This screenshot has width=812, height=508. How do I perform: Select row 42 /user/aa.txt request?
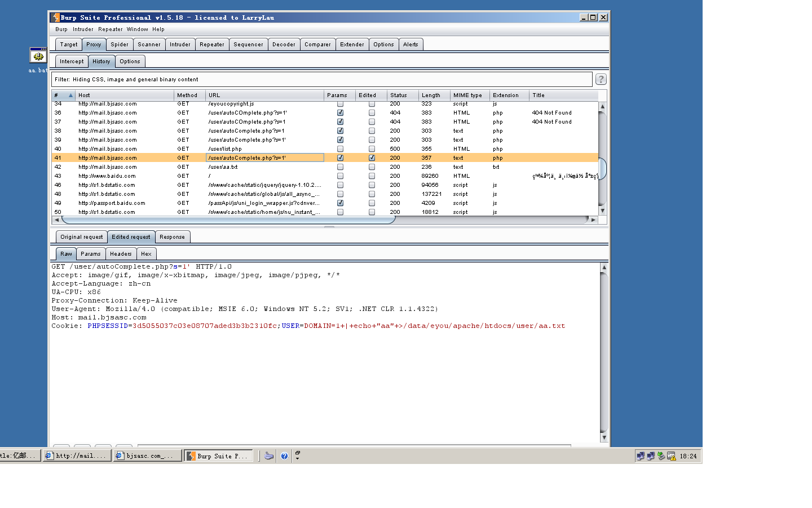[x=325, y=167]
